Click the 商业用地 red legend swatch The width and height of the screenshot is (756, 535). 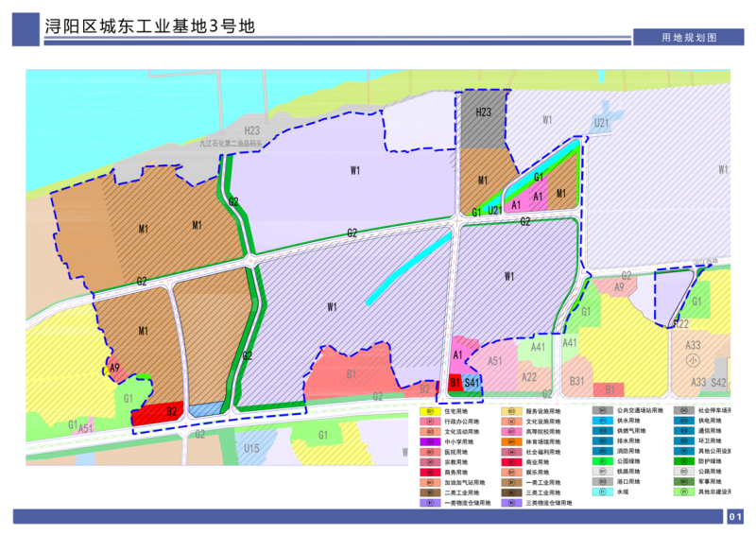[512, 462]
